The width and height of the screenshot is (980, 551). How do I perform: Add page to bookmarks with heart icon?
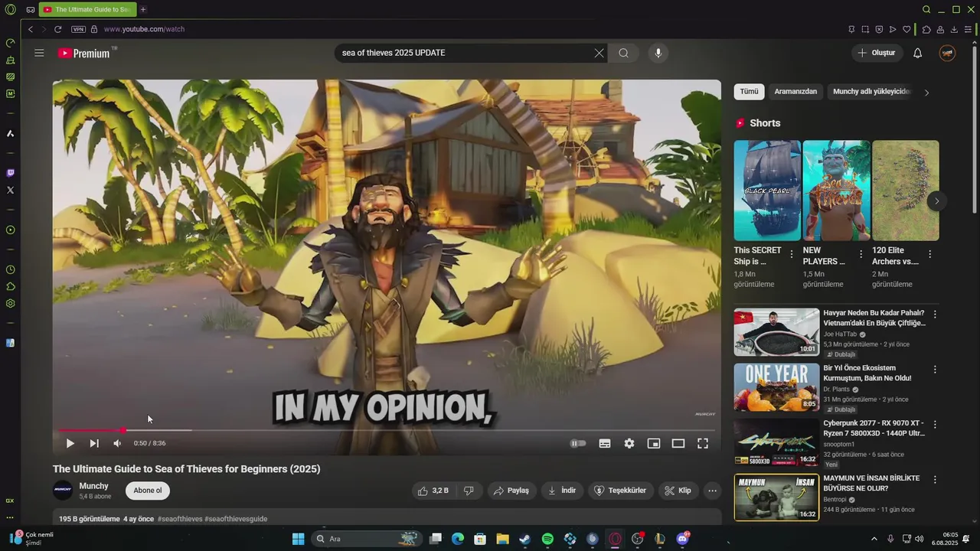(x=906, y=29)
